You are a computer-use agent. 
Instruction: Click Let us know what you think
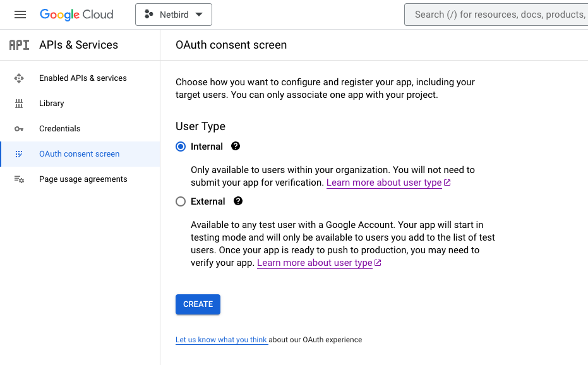click(x=222, y=339)
